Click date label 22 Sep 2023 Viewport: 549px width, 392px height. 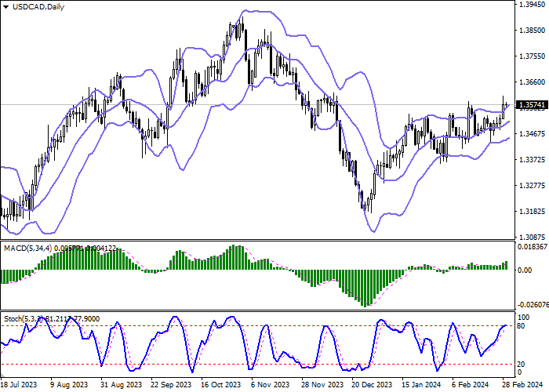point(171,385)
